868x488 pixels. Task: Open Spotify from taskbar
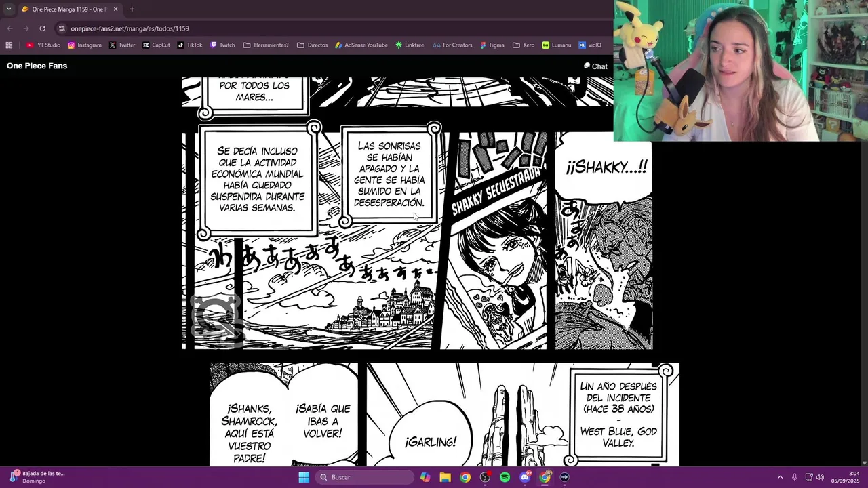point(505,477)
